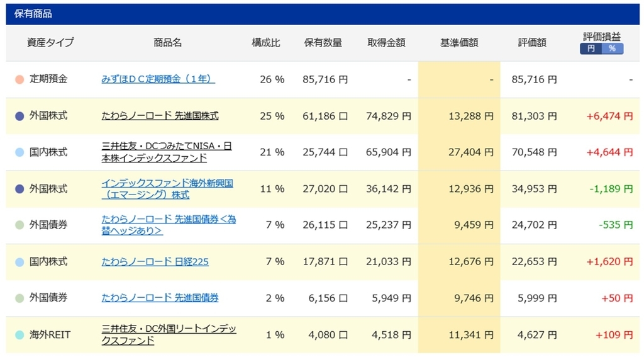
Task: Click the 定期預金 orange color dot
Action: [19, 79]
